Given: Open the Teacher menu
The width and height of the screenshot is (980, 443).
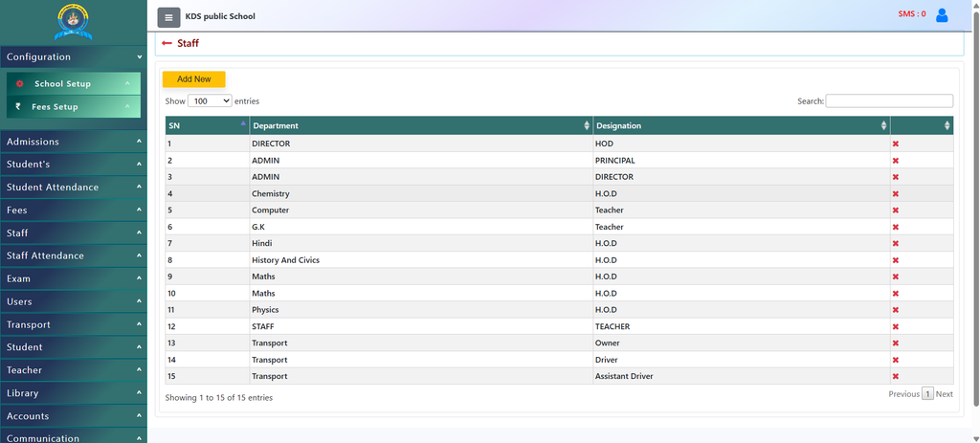Looking at the screenshot, I should [73, 370].
